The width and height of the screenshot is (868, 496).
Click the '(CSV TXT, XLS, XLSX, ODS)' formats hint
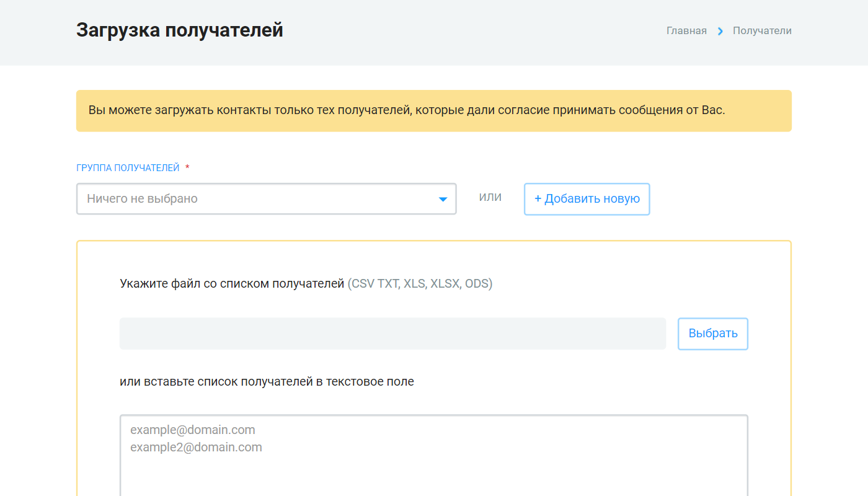pos(420,284)
